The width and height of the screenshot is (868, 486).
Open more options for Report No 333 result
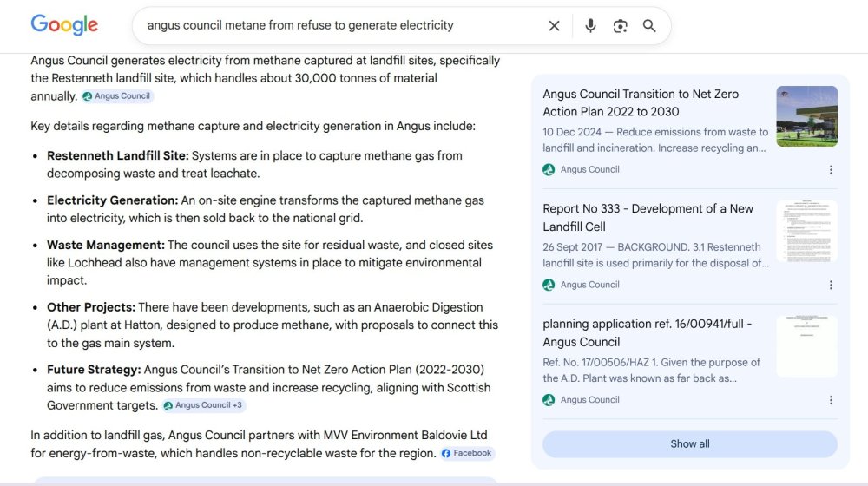point(831,285)
